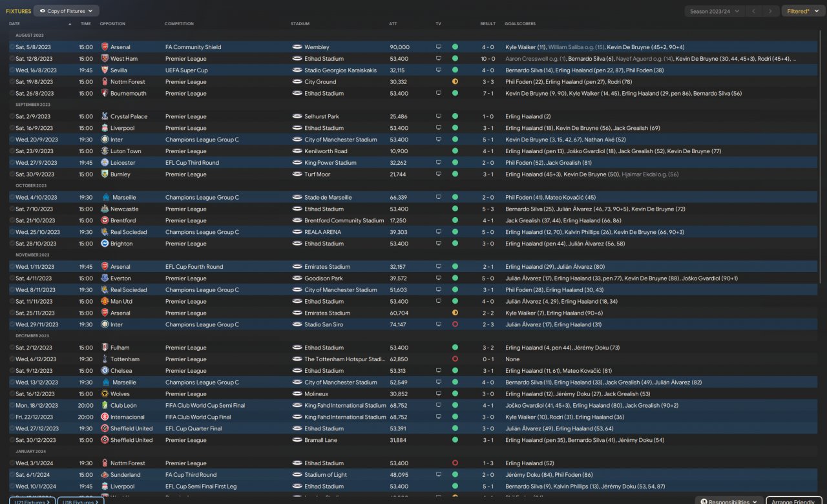Open the Kenilworth Road stadium link
827x504 pixels.
(326, 151)
